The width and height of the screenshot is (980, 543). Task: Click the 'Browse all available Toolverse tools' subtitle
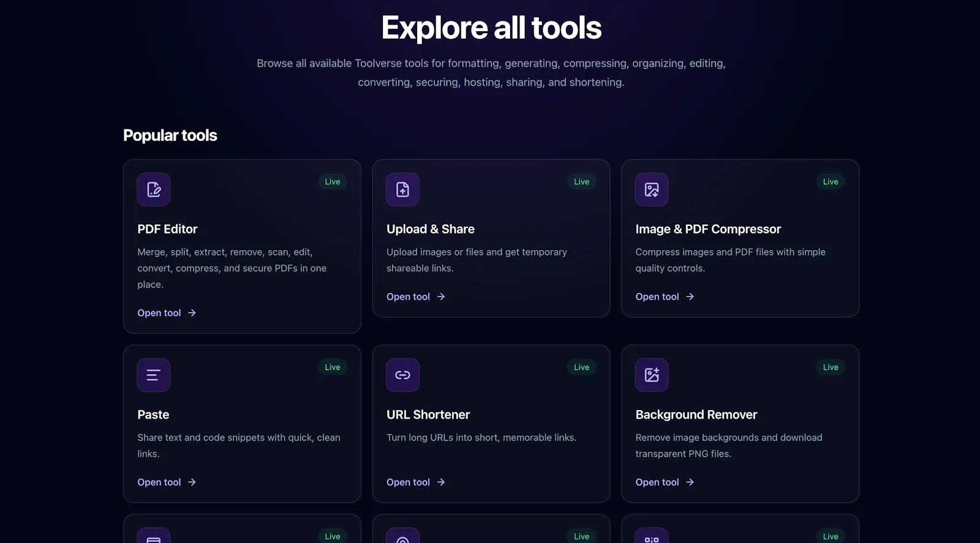click(491, 73)
